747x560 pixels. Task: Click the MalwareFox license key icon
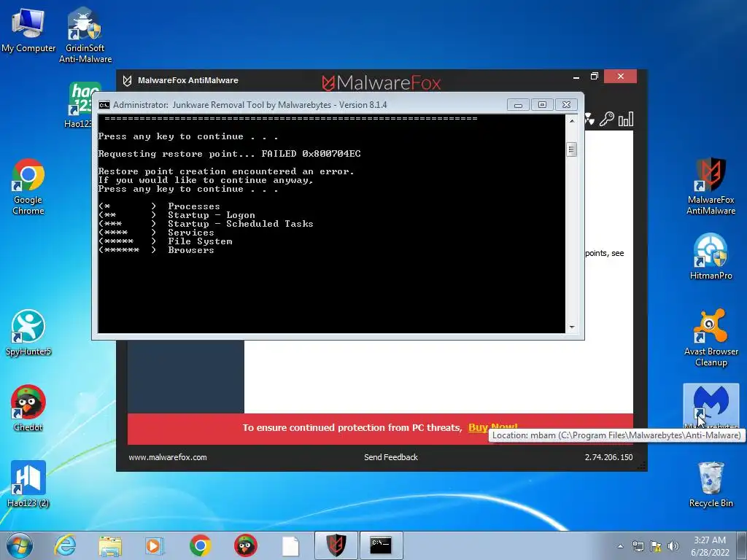tap(606, 119)
